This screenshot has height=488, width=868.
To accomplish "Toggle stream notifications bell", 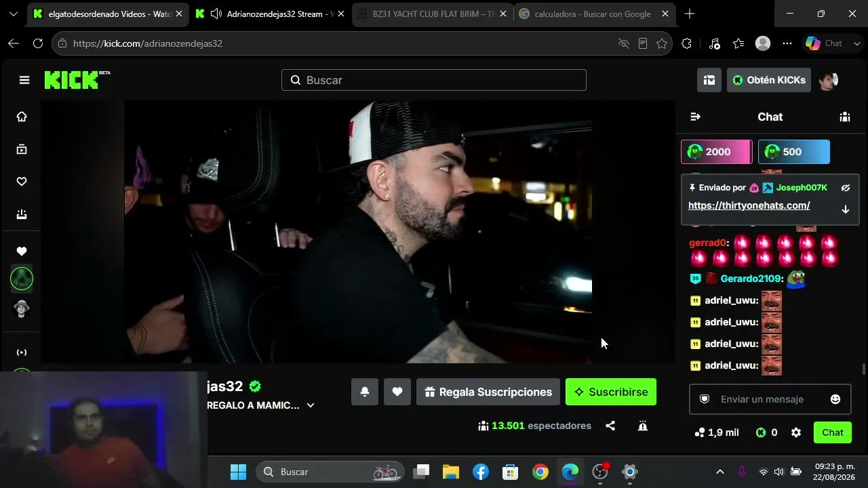I will click(365, 392).
